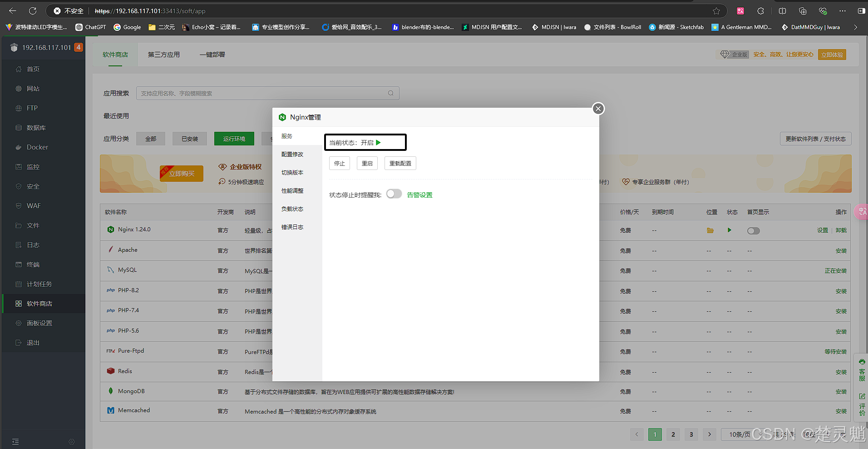Screen dimensions: 868x449
Task: Open the 二次元 bookmark folder
Action: [162, 27]
